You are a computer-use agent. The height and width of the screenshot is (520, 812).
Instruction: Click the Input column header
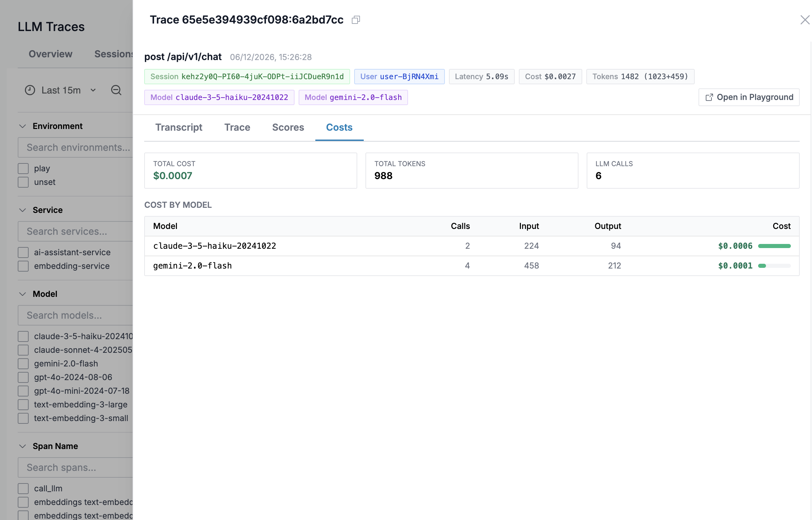tap(529, 226)
